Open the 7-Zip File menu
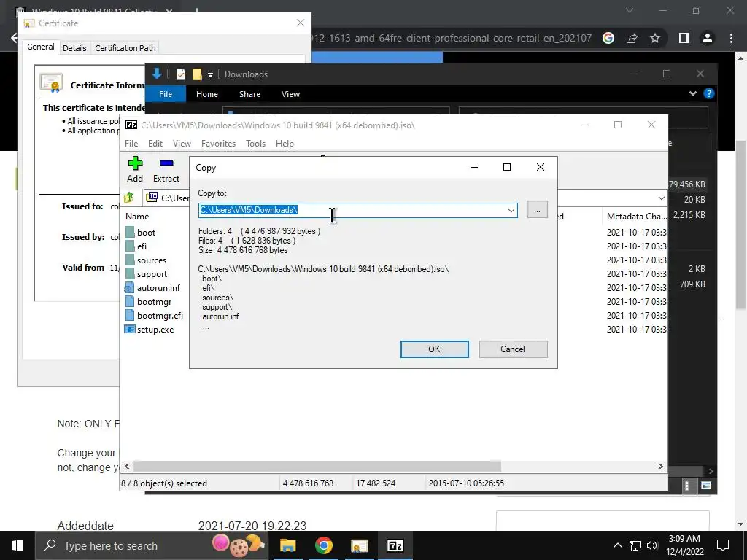Screen dimensions: 747x560 [x=131, y=144]
